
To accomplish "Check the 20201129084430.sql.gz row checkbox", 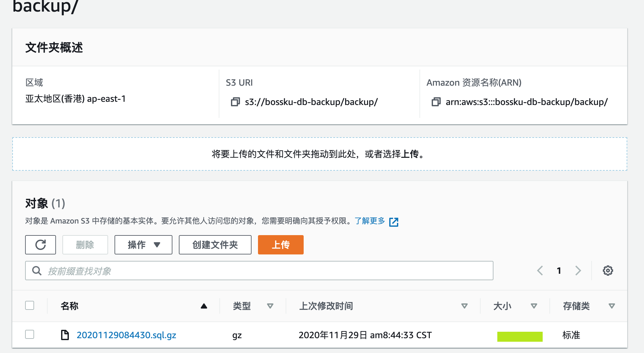I will pyautogui.click(x=30, y=334).
